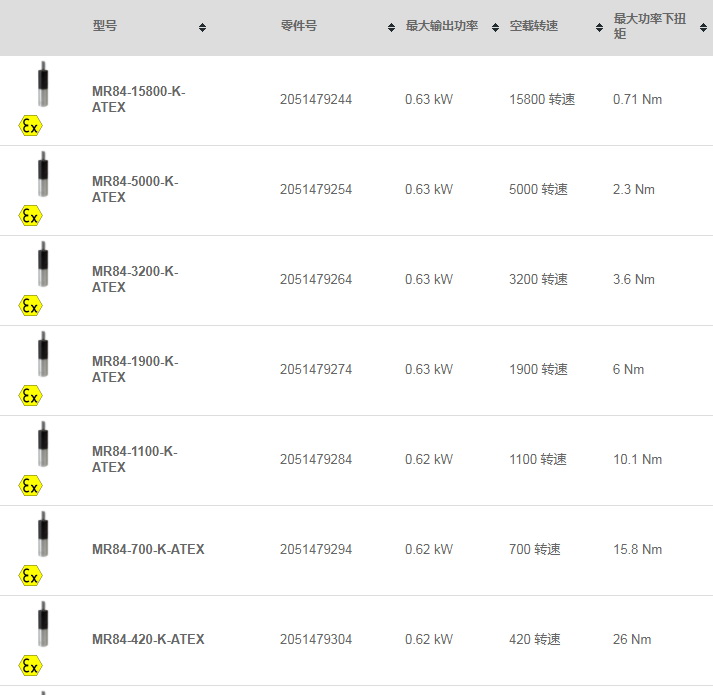
Task: Sort the table by the 型号 column arrows
Action: pyautogui.click(x=202, y=28)
